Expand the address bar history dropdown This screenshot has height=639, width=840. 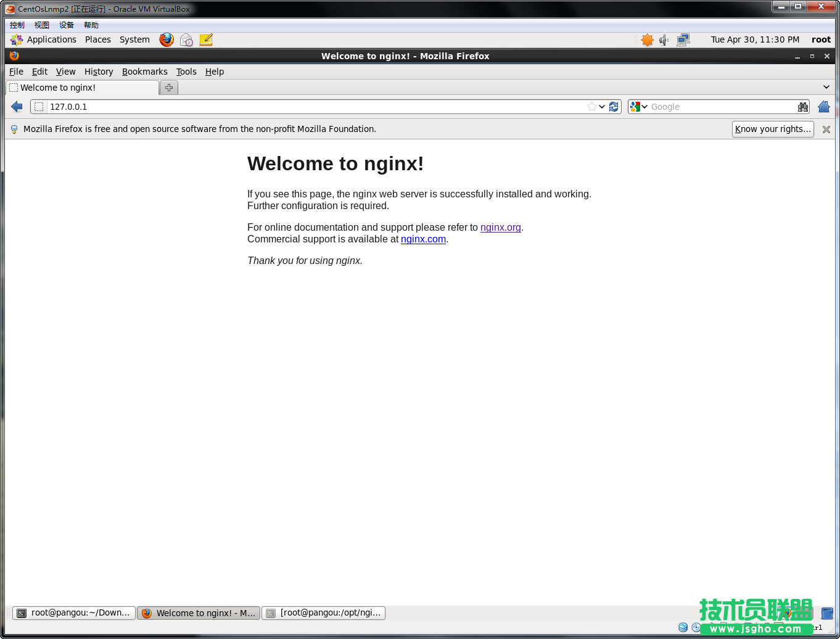pos(601,107)
